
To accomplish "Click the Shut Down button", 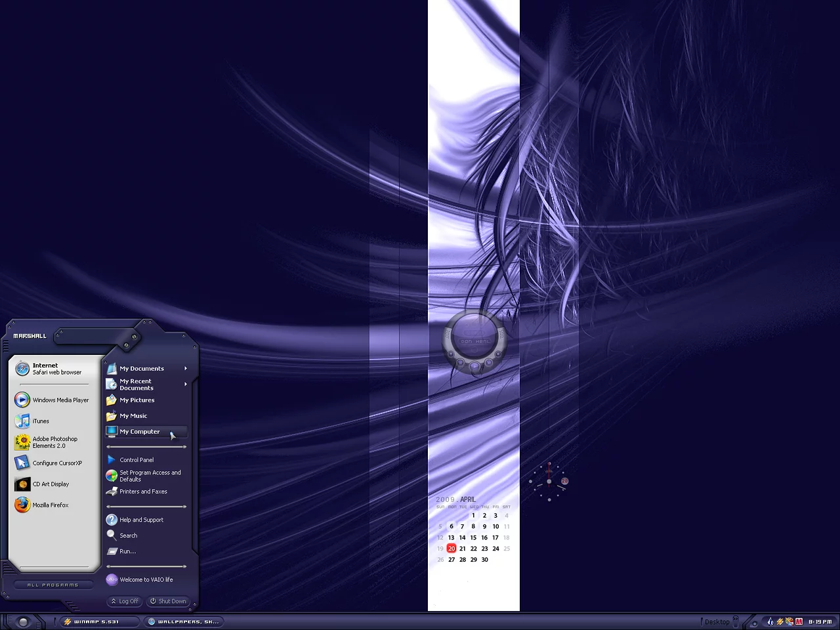I will click(x=168, y=601).
